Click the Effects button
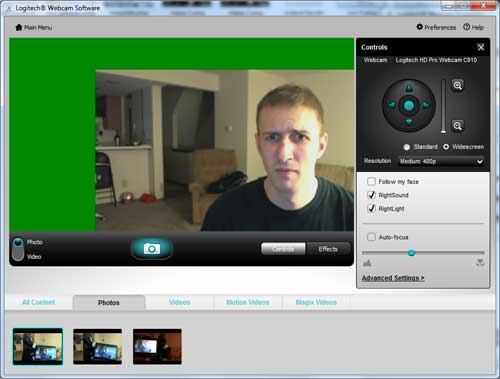This screenshot has height=379, width=500. point(328,249)
